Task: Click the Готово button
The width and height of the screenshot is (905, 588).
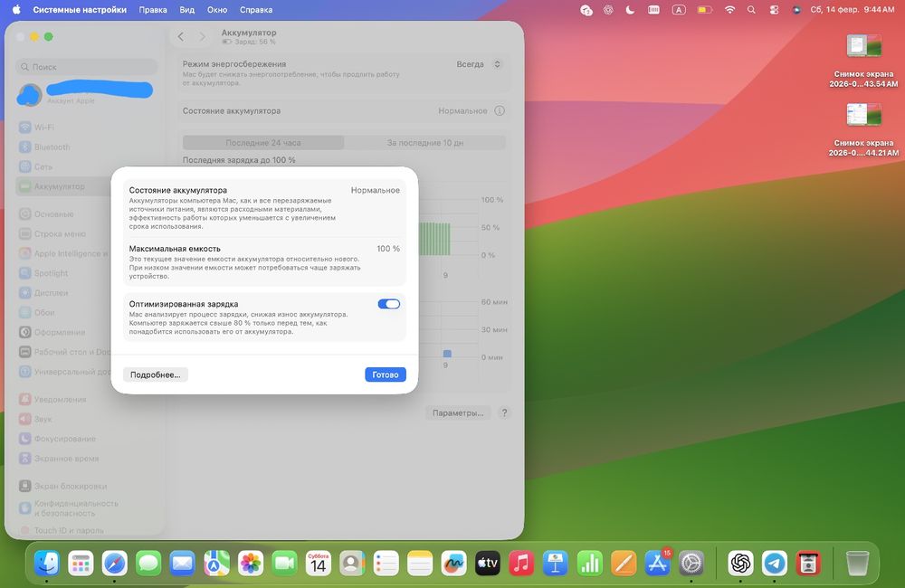Action: [x=385, y=375]
